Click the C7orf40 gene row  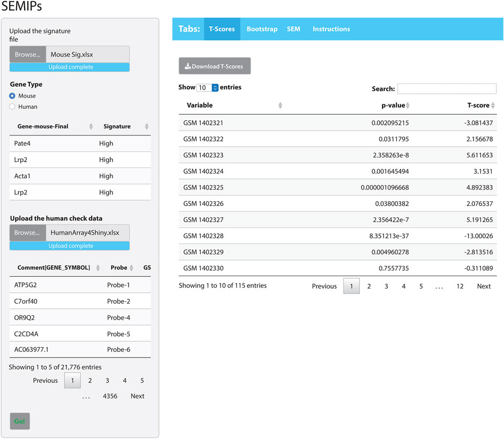point(80,301)
